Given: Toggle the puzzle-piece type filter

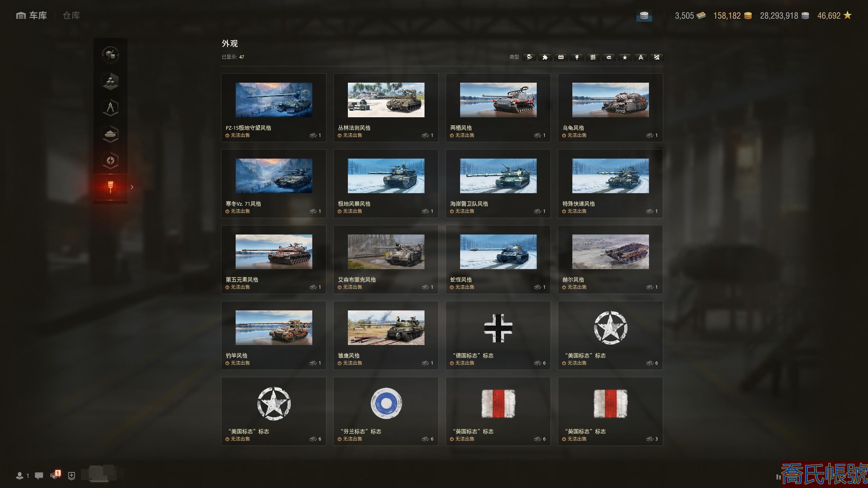Looking at the screenshot, I should point(545,57).
